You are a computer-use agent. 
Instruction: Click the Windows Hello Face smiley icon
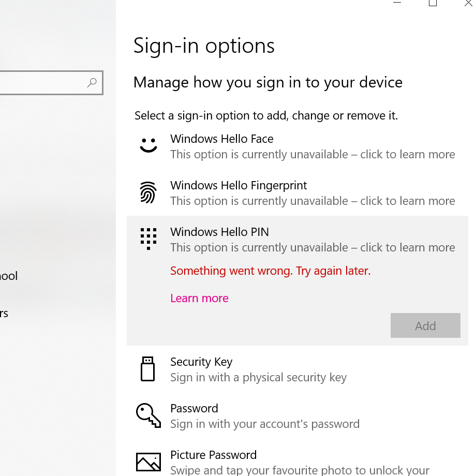[x=148, y=145]
